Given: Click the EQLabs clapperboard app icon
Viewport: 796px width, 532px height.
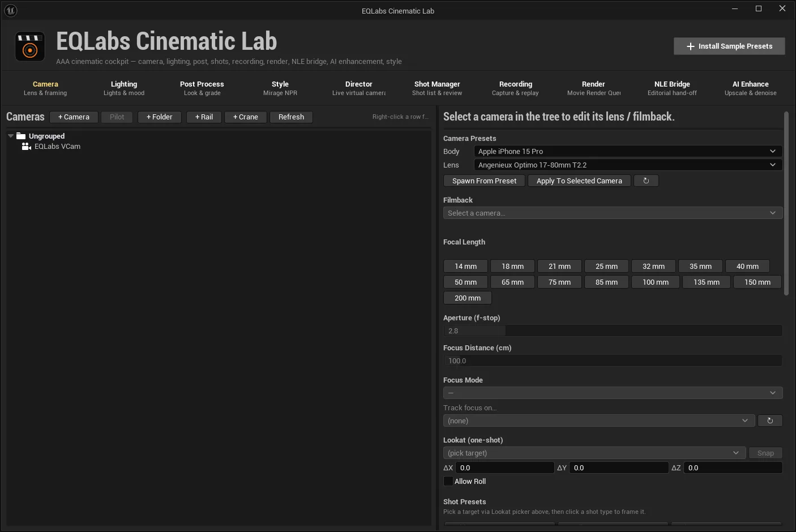Looking at the screenshot, I should (x=30, y=46).
